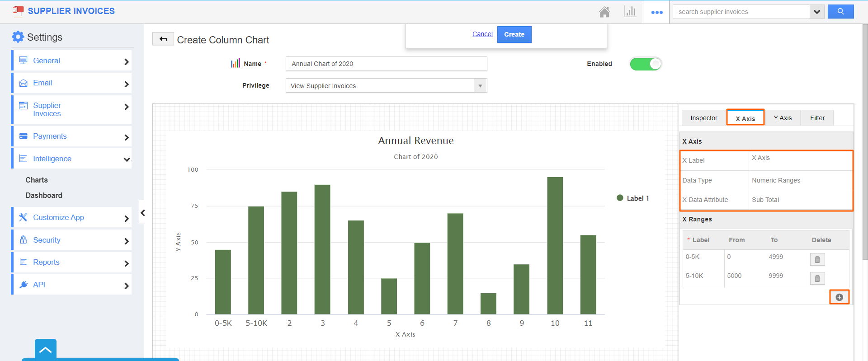Open the home icon in the top bar

(x=604, y=12)
